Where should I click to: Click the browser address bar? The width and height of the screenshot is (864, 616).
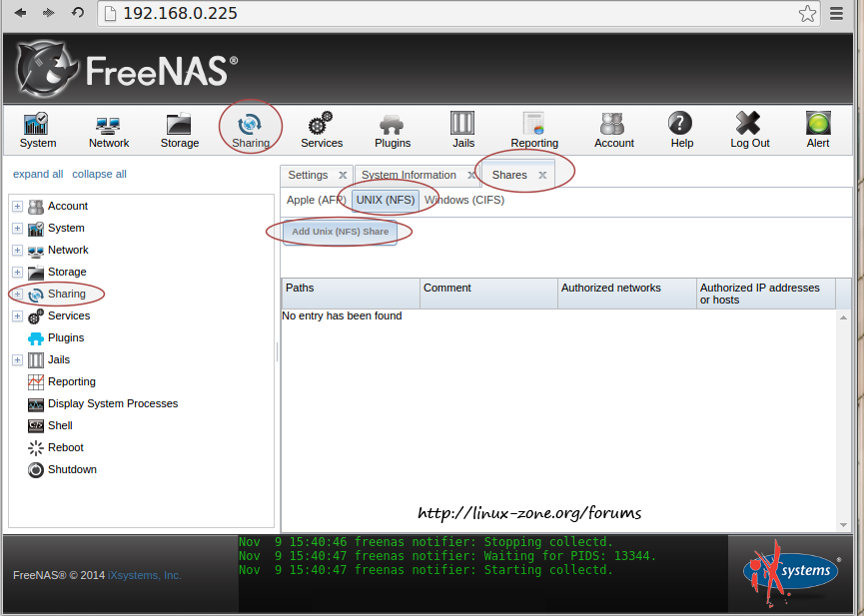(449, 14)
